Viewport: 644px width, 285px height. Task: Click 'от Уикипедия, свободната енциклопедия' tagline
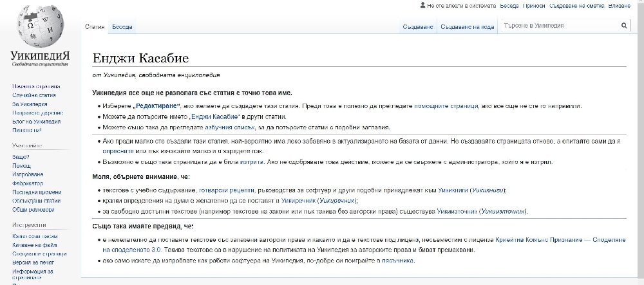click(x=156, y=75)
